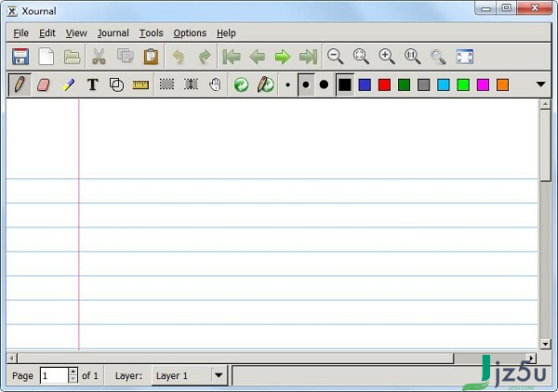Pick the blue color swatch

365,85
